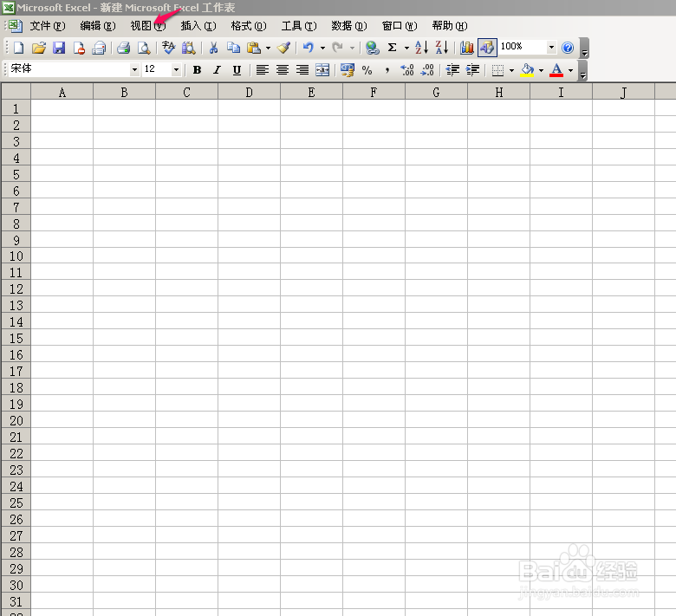Save the workbook with floppy disk icon
Image resolution: width=676 pixels, height=616 pixels.
(59, 48)
